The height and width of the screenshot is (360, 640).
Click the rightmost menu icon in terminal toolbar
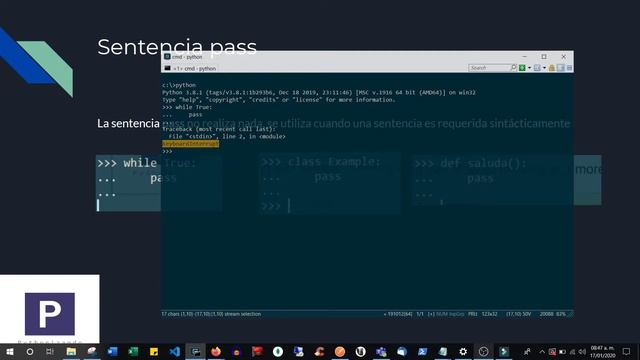[x=569, y=68]
